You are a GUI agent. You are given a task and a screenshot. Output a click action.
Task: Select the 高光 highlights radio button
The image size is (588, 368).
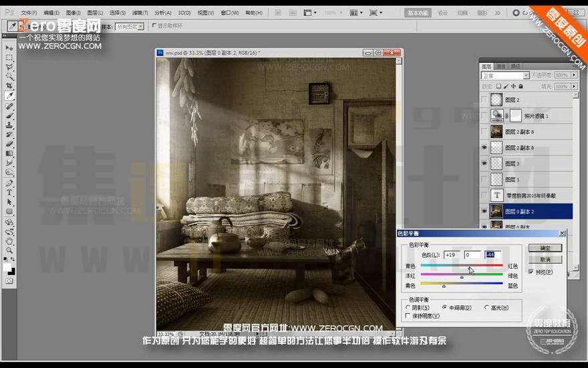[486, 308]
